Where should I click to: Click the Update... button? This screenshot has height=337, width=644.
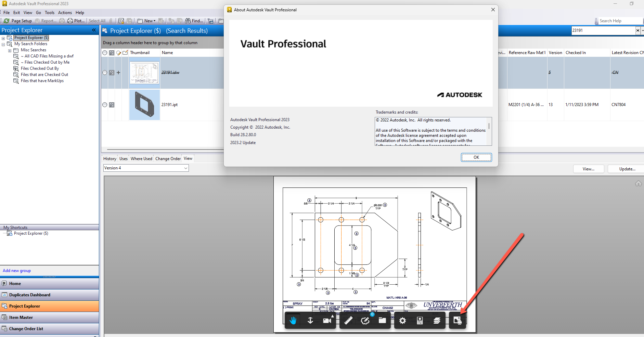[628, 169]
